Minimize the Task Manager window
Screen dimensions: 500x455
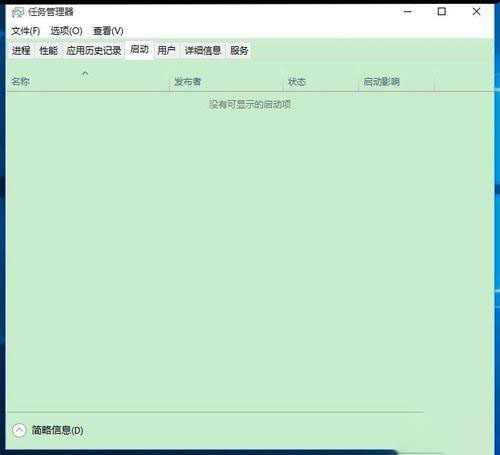point(408,12)
